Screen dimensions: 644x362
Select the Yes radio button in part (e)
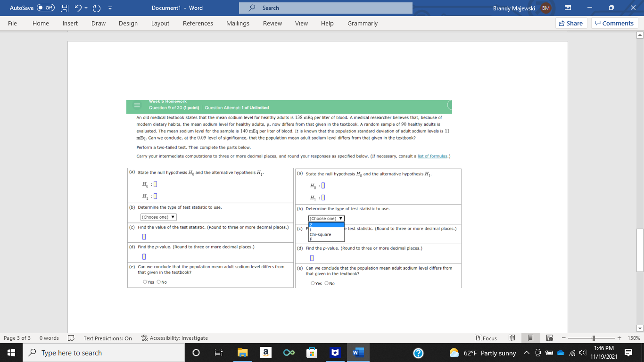click(145, 282)
